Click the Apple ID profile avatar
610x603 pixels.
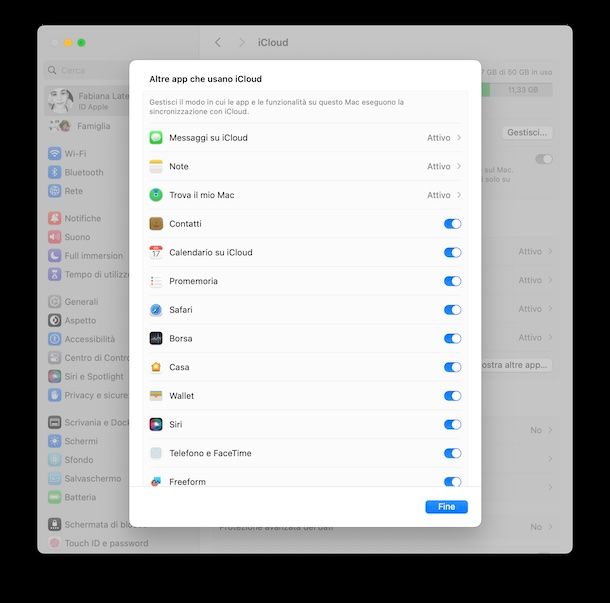[x=60, y=100]
